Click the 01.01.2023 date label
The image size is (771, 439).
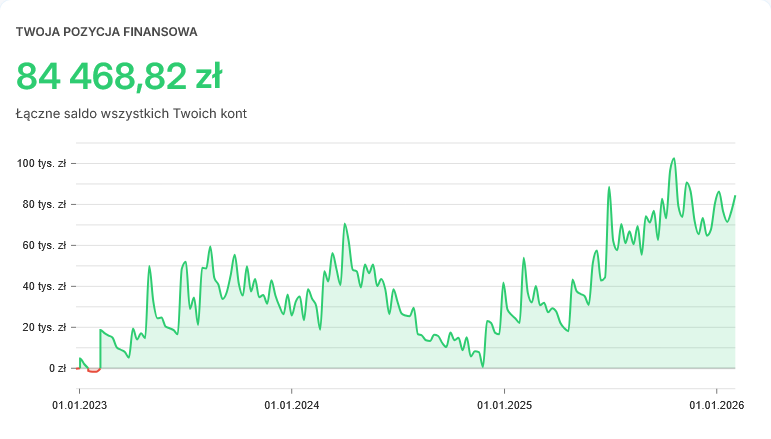point(80,405)
